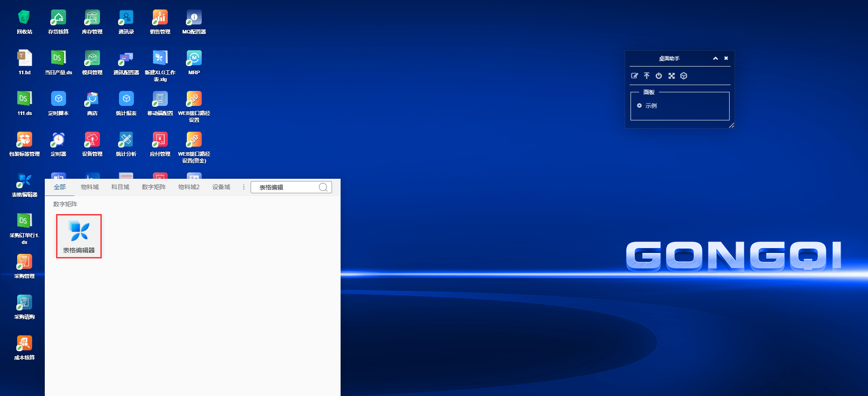Show more tabs via the overflow dots

tap(244, 187)
